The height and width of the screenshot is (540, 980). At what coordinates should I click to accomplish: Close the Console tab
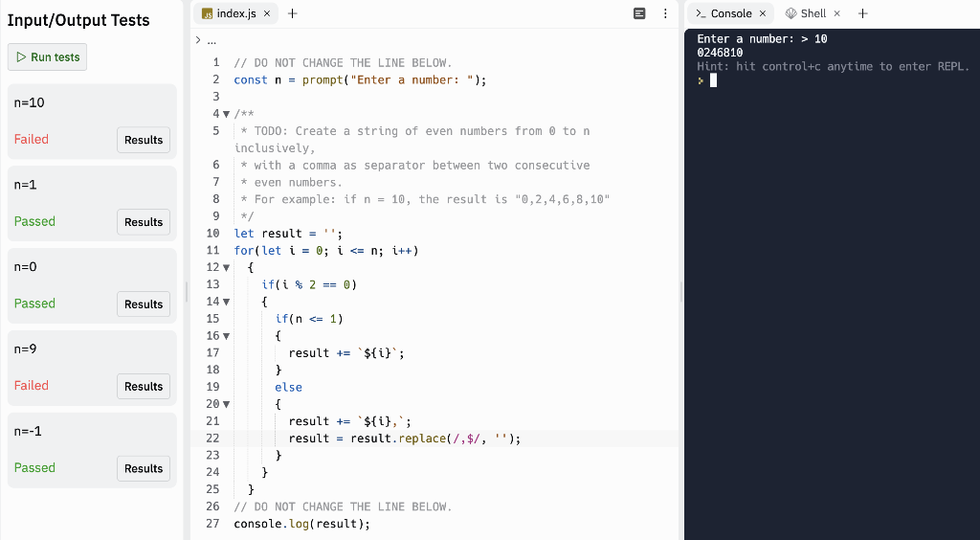763,13
